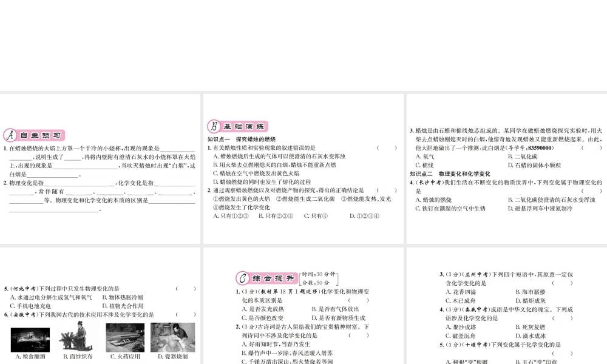Click option 'B. 二氧化碳' under question 3
The height and width of the screenshot is (364, 607).
pyautogui.click(x=523, y=157)
